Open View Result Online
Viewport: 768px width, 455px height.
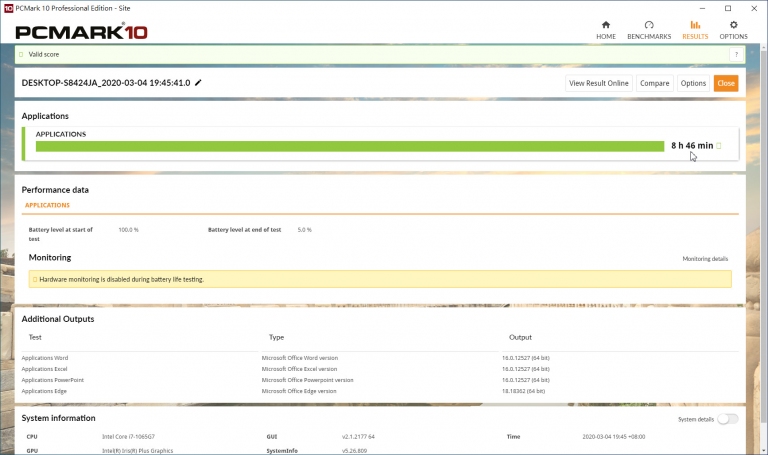[x=599, y=83]
